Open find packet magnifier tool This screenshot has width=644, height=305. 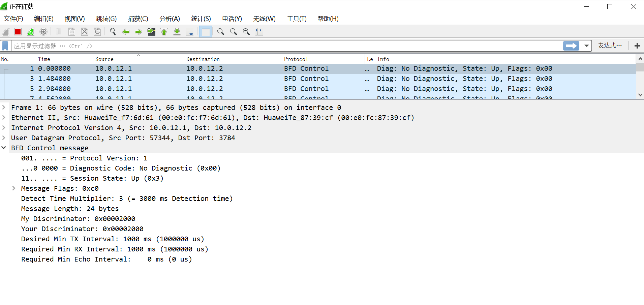click(113, 32)
